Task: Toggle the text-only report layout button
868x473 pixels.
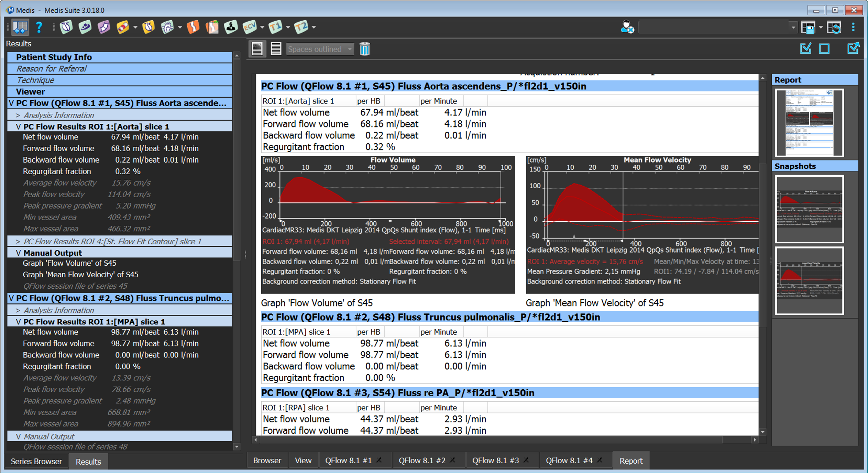Action: pyautogui.click(x=276, y=49)
